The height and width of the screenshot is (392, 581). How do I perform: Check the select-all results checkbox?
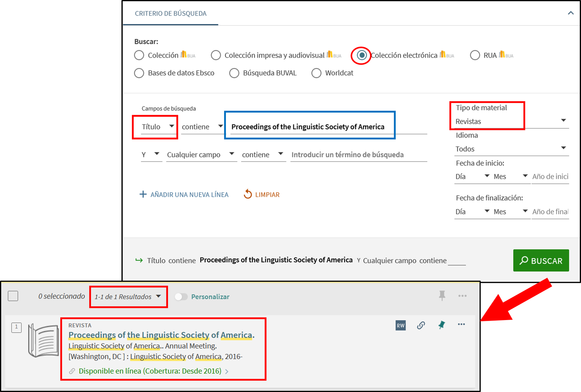13,296
